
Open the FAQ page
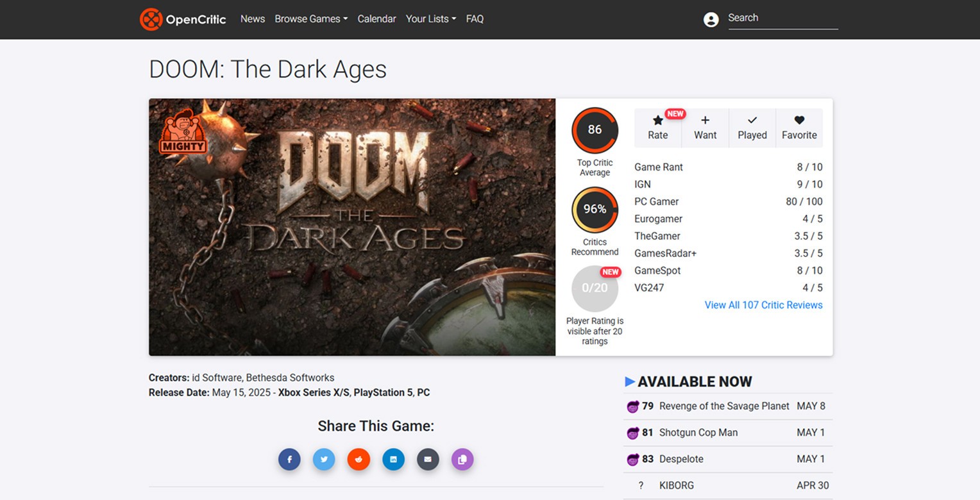[475, 19]
